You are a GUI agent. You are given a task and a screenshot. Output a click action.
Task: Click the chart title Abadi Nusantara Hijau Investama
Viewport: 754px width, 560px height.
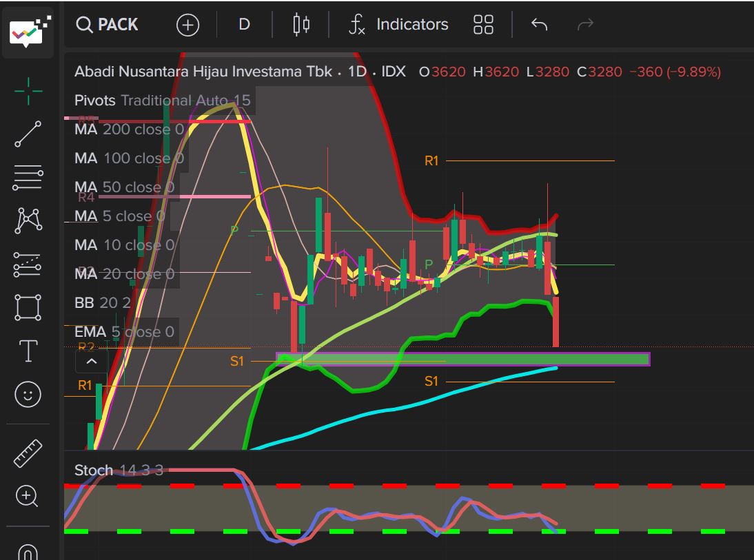pos(203,72)
